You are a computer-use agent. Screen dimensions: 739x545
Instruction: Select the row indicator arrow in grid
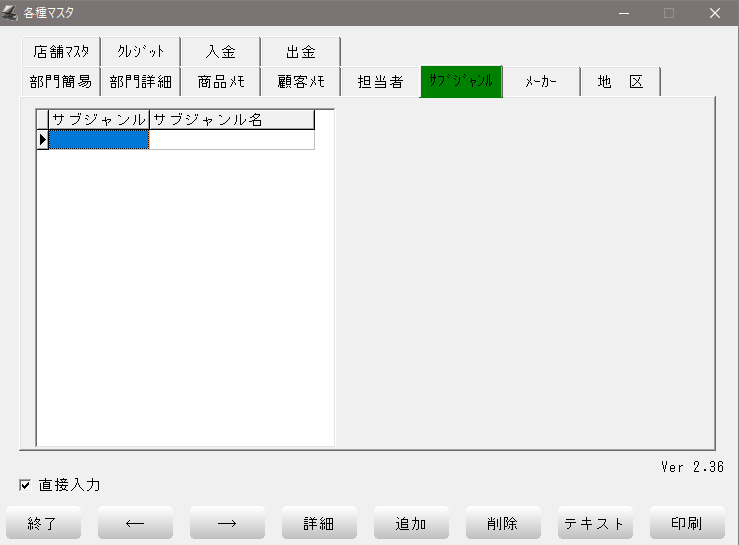43,140
